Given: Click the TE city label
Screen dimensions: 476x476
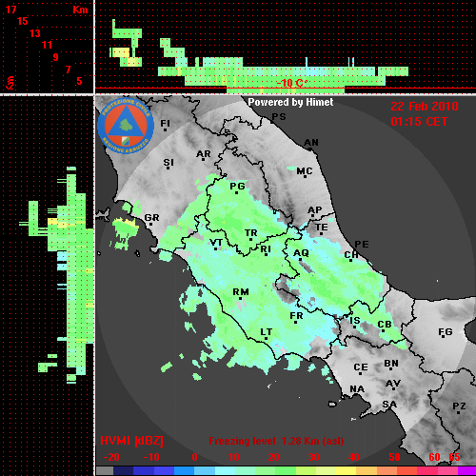Looking at the screenshot, I should click(x=322, y=228).
